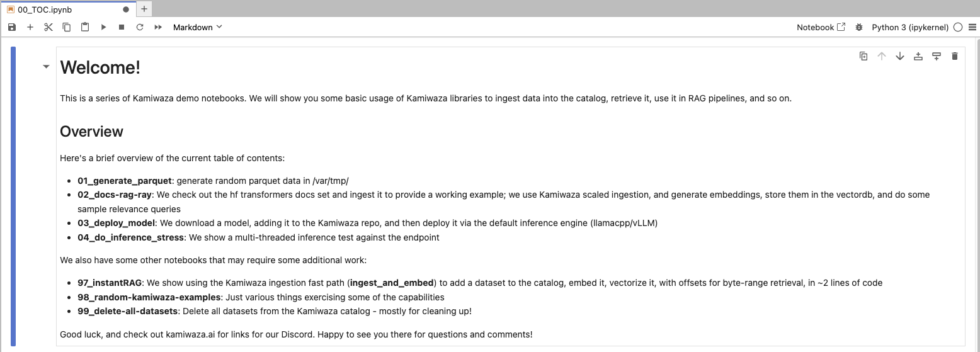Open a new launcher tab with plus
Screen dimensions: 980x352
coord(144,9)
